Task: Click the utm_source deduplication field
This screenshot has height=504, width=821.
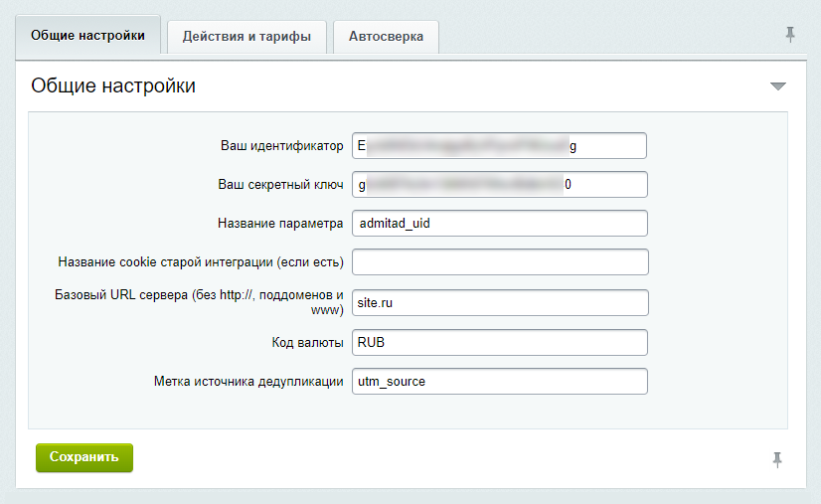Action: pos(499,382)
